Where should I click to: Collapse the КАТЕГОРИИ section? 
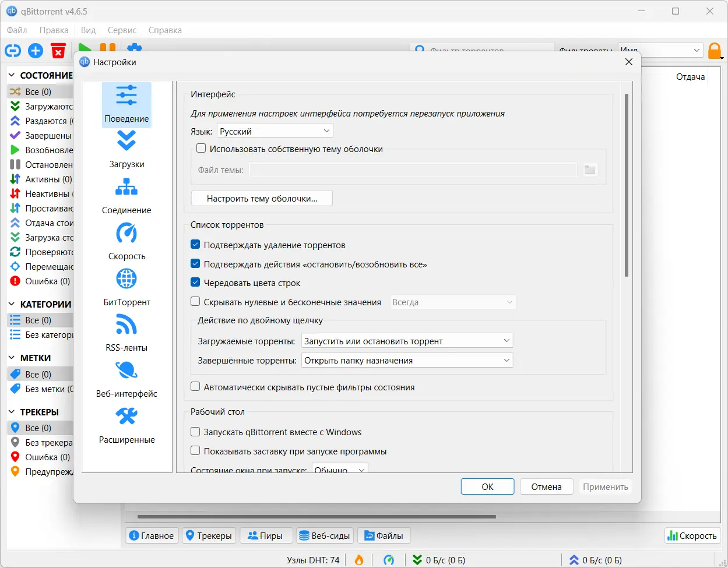point(13,304)
